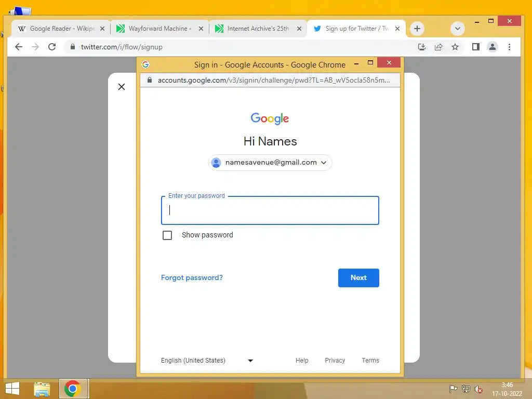This screenshot has height=399, width=532.
Task: Minimize the Google sign-in popup
Action: point(356,63)
